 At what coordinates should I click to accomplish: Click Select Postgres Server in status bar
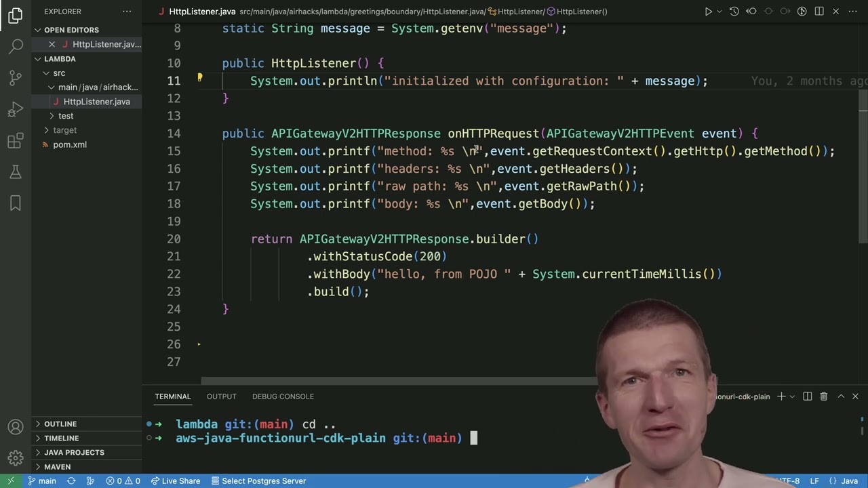pos(258,481)
